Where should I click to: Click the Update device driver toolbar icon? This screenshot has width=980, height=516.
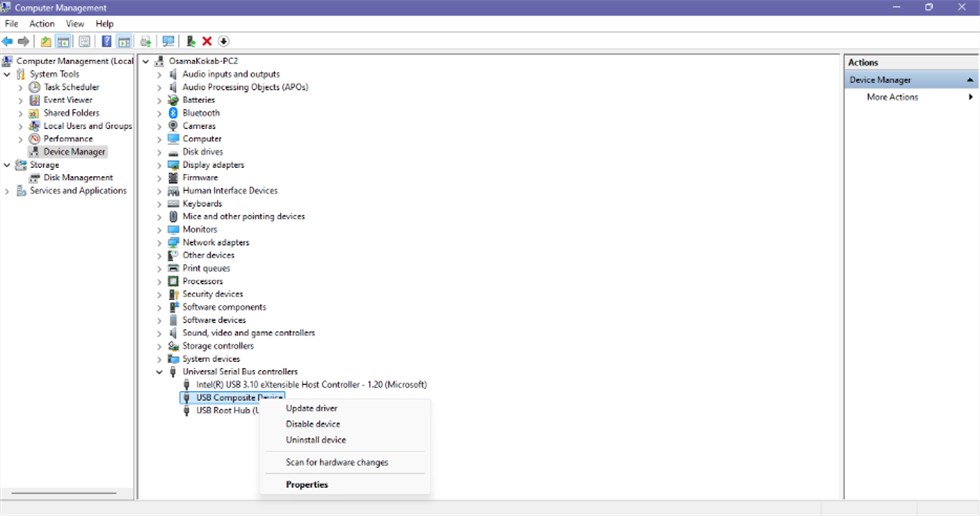[x=191, y=41]
